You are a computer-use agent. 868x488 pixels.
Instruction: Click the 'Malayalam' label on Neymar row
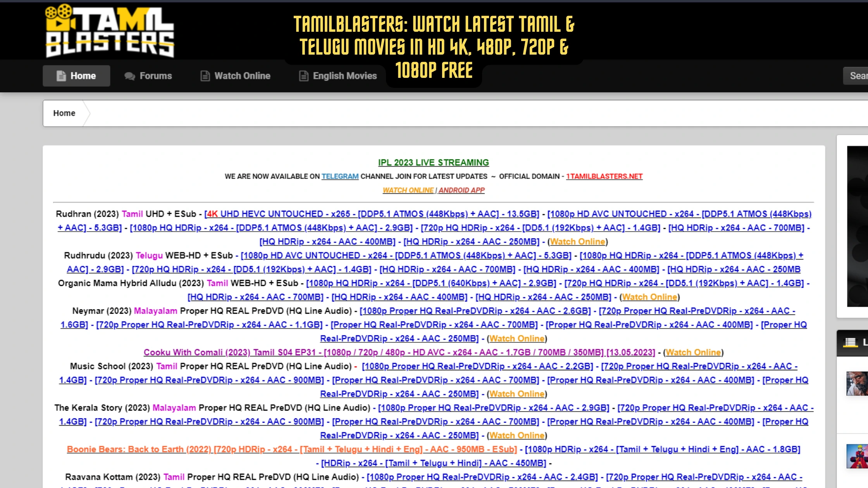(155, 311)
